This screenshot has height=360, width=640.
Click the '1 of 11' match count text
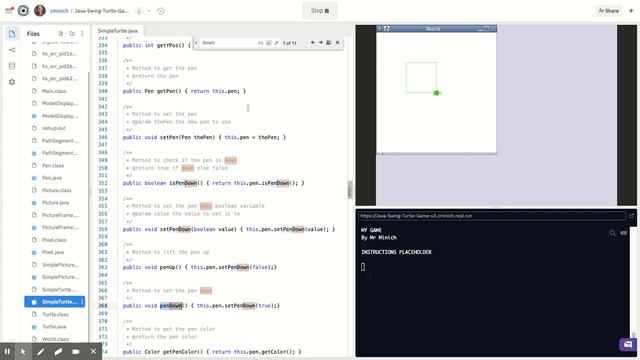coord(289,43)
